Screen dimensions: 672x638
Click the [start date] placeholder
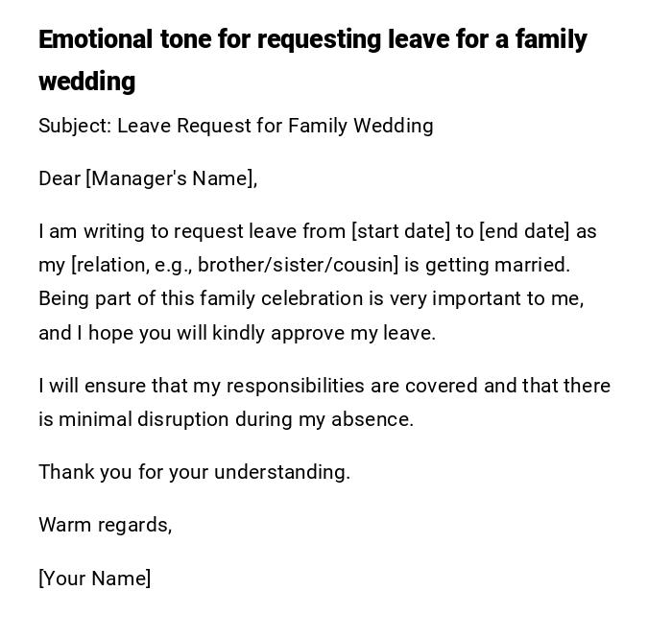click(x=400, y=231)
